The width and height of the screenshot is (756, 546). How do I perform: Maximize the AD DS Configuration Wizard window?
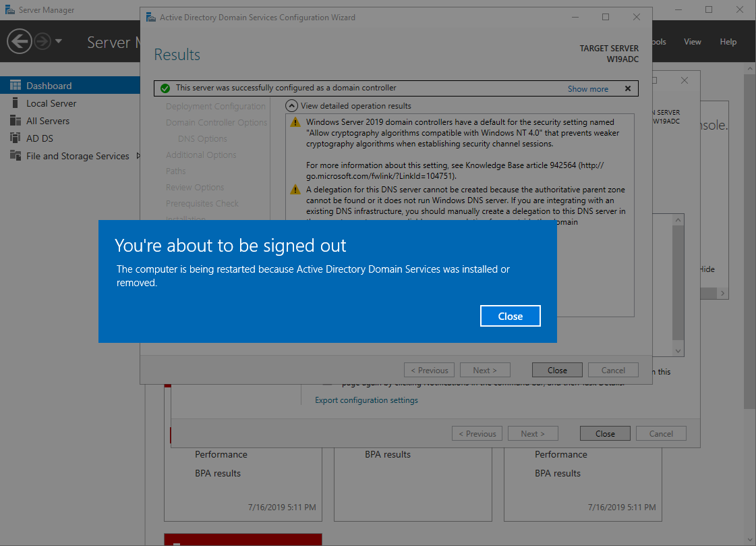[x=606, y=17]
